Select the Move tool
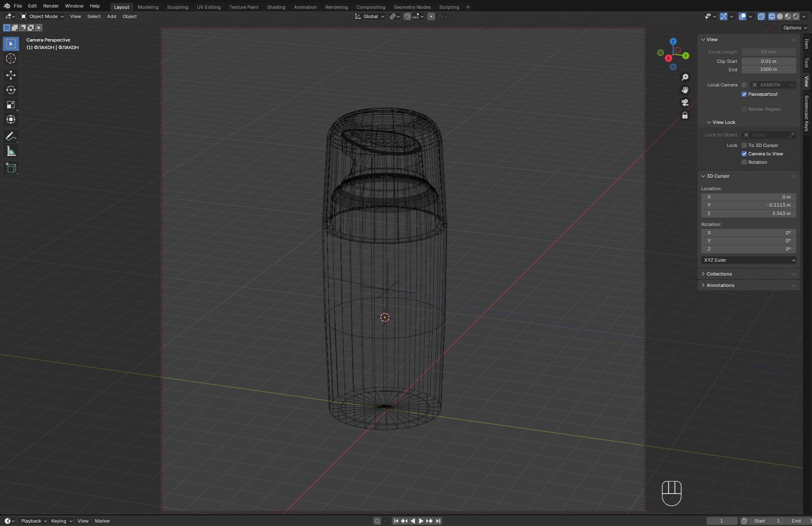812x526 pixels. pyautogui.click(x=11, y=75)
